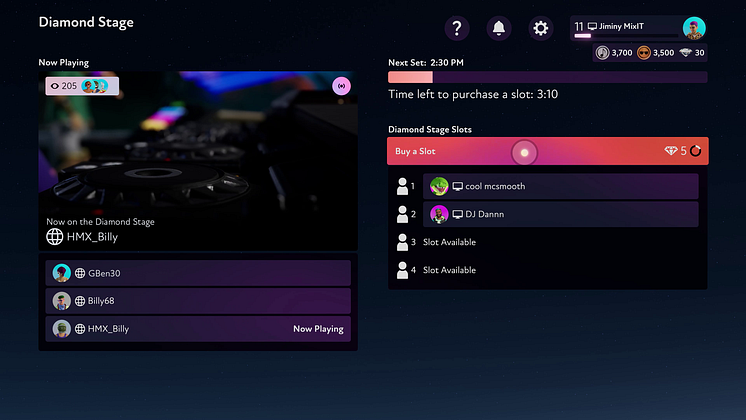Click the silver coin currency icon

(x=603, y=53)
